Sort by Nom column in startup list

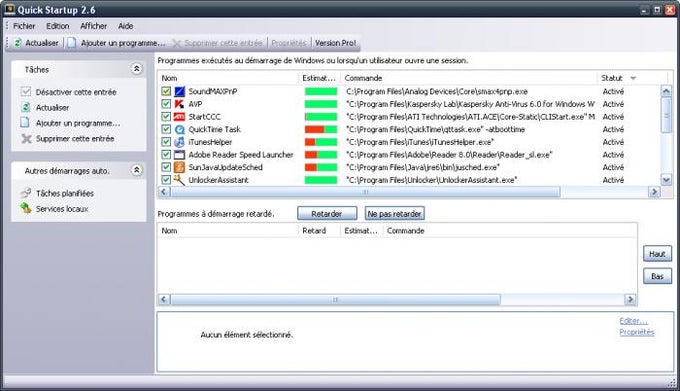pyautogui.click(x=228, y=78)
